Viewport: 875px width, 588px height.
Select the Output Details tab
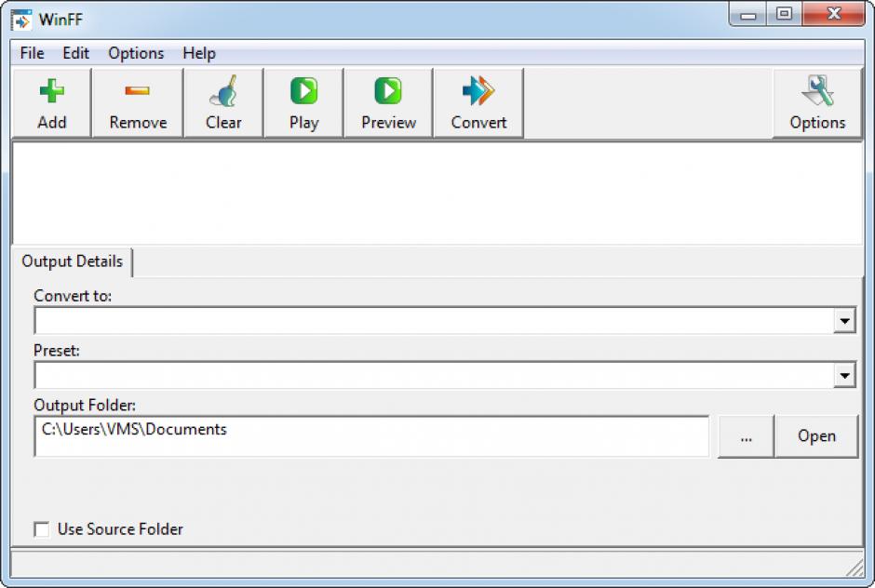coord(72,261)
